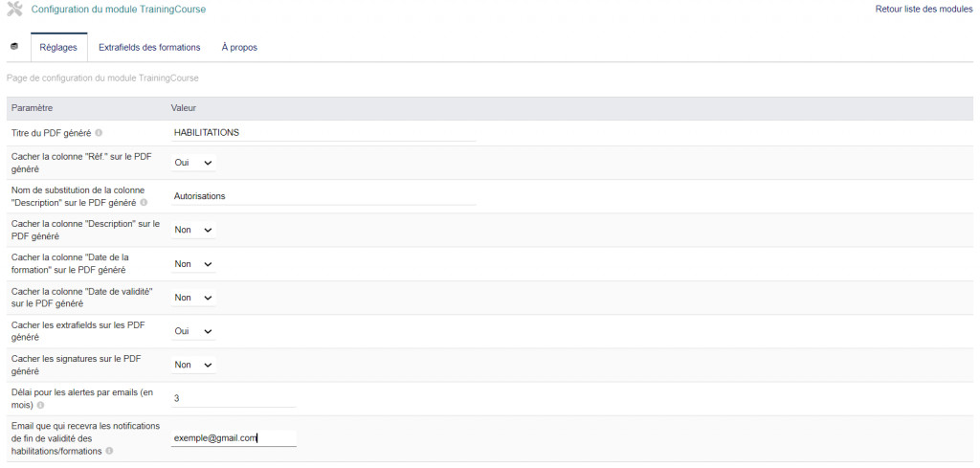
Task: Expand the Cacher Date de la formation dropdown
Action: 194,264
